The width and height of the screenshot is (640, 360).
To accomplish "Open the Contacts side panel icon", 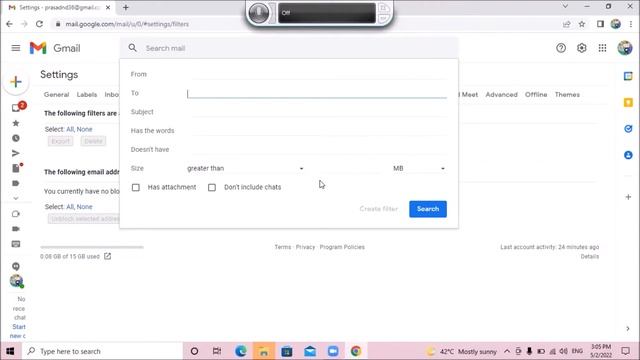I will click(628, 155).
